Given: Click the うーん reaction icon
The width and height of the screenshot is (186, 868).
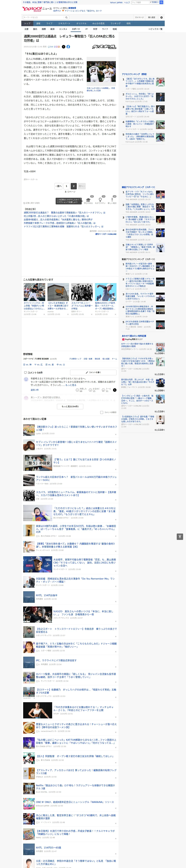Looking at the screenshot, I should (104, 390).
